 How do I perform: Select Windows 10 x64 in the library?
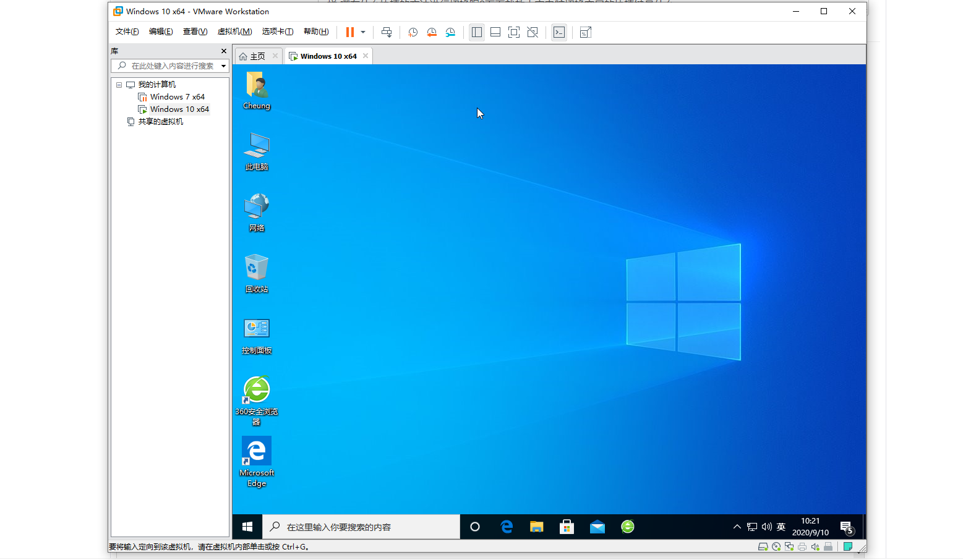tap(179, 109)
